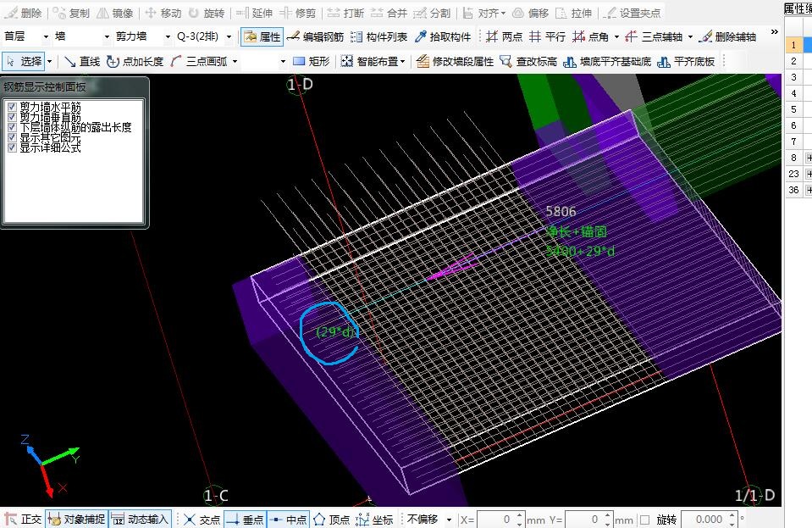Toggle the 显示其它图元 checkbox
Viewport: 812px width, 528px height.
tap(12, 137)
